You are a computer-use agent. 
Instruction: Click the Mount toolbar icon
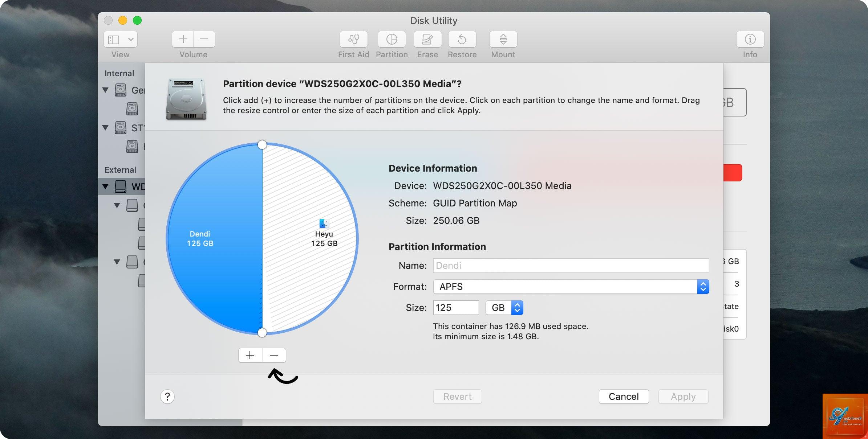point(503,39)
